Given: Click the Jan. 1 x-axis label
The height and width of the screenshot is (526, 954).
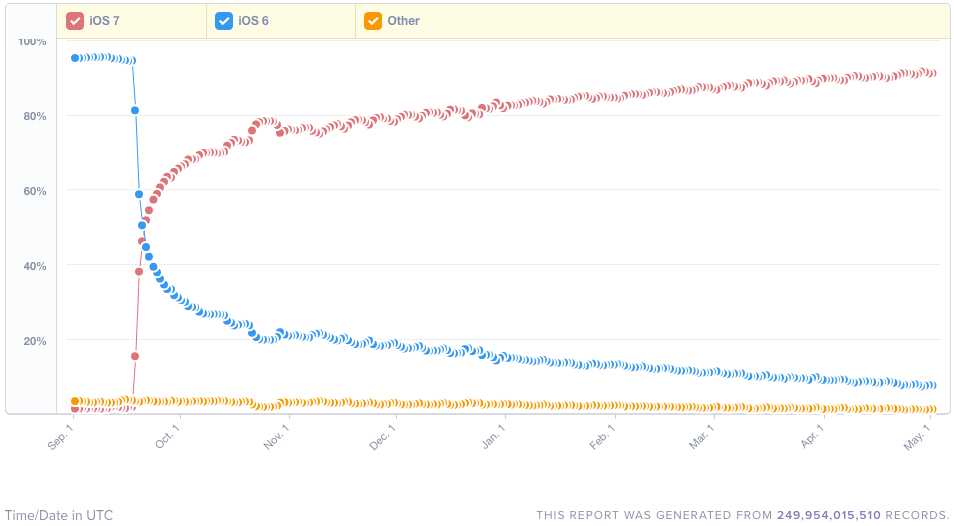Looking at the screenshot, I should click(x=493, y=437).
